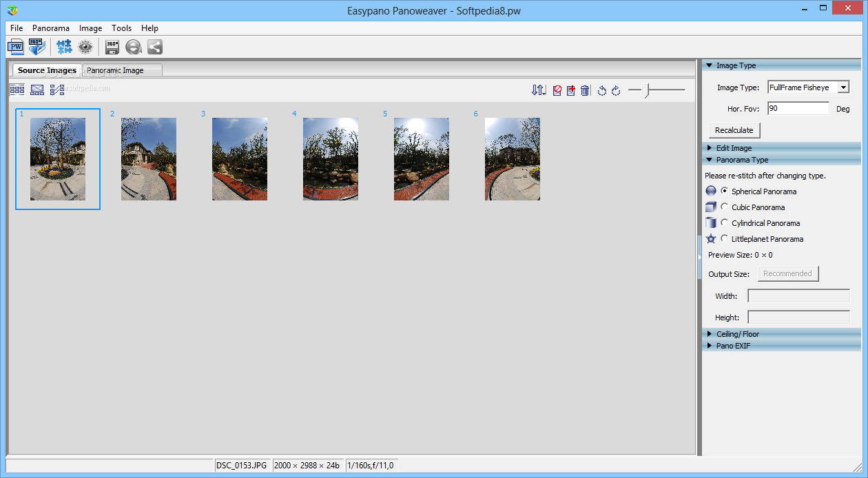This screenshot has width=868, height=478.
Task: Open the image matching points view icon
Action: click(x=57, y=90)
